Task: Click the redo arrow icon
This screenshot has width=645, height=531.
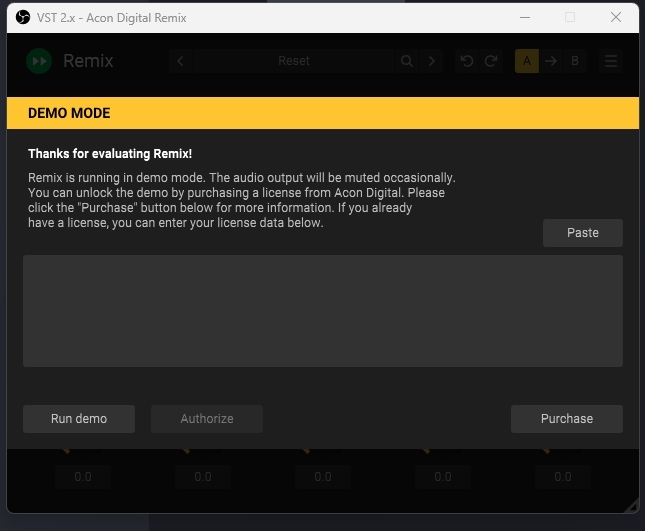Action: [x=491, y=61]
